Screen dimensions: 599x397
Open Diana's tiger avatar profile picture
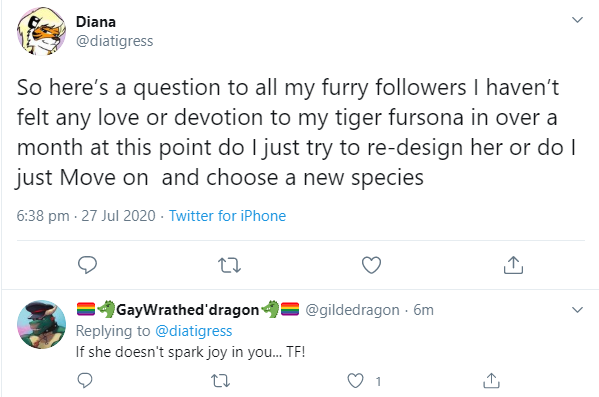(41, 31)
